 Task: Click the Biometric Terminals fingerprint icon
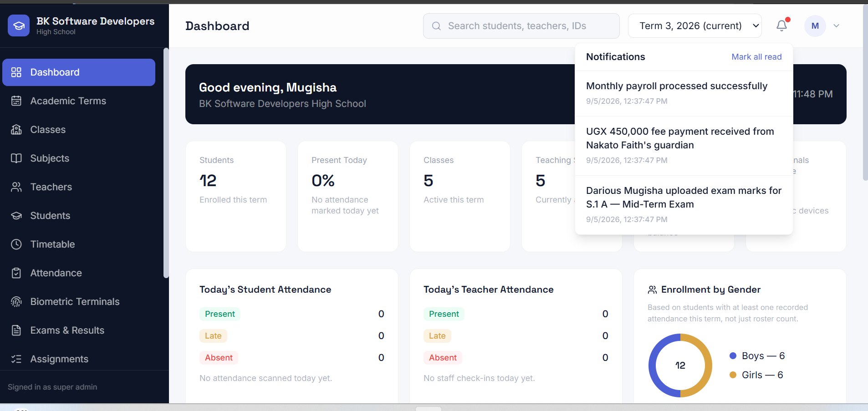[x=16, y=302]
